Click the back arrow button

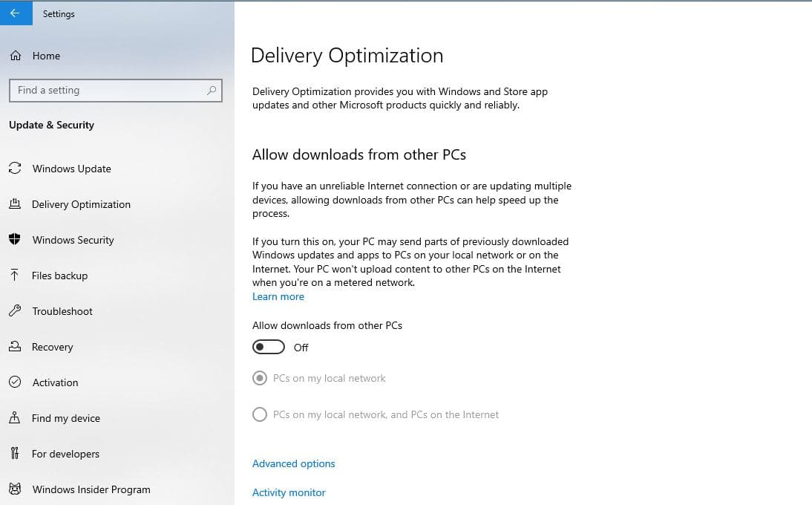(x=16, y=13)
